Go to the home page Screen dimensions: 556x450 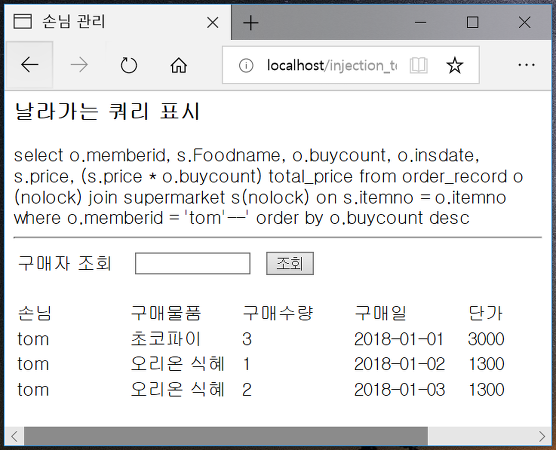coord(178,65)
